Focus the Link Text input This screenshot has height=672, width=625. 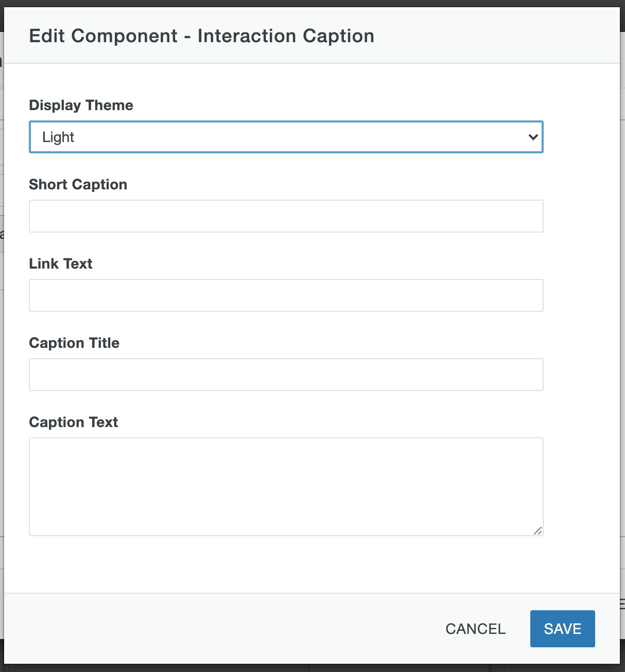pyautogui.click(x=286, y=295)
